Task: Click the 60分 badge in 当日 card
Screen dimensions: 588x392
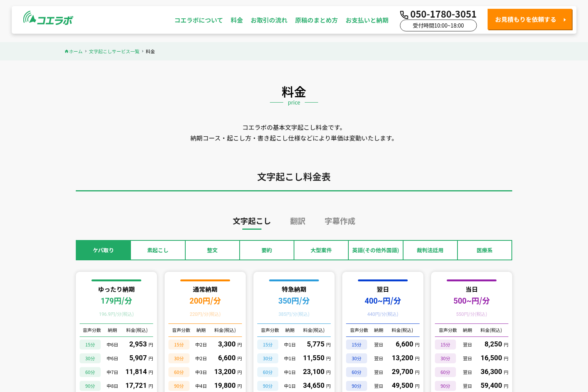Action: [x=445, y=372]
